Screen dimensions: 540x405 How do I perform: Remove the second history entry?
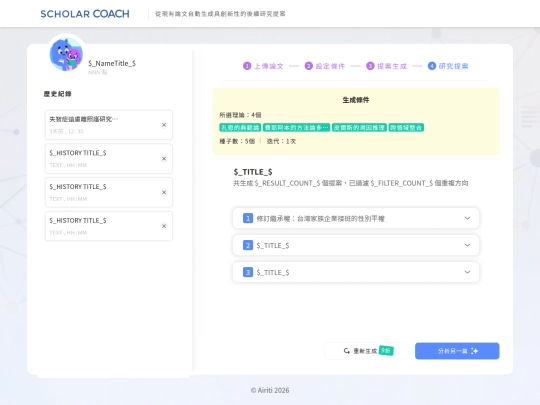164,159
